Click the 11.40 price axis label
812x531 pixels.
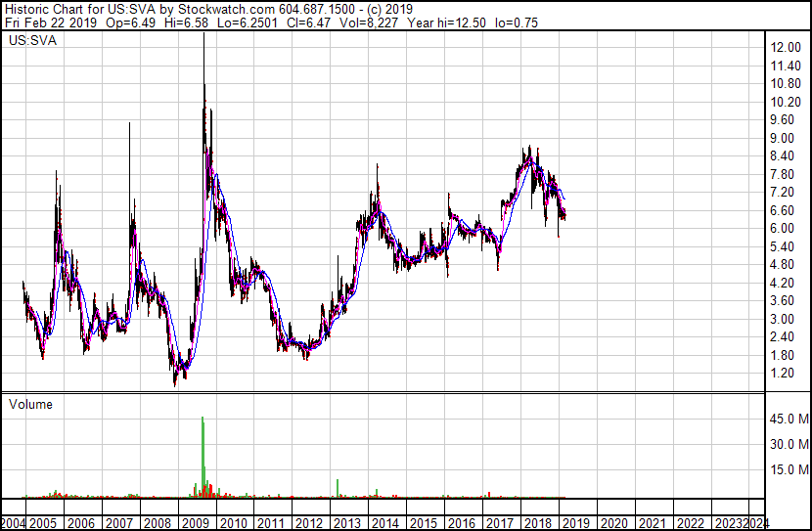[786, 66]
